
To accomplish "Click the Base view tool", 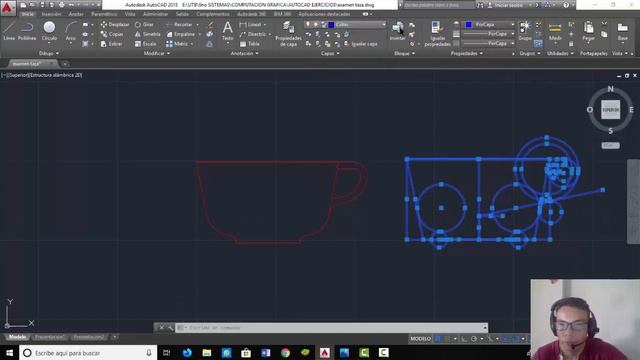I will [x=622, y=31].
